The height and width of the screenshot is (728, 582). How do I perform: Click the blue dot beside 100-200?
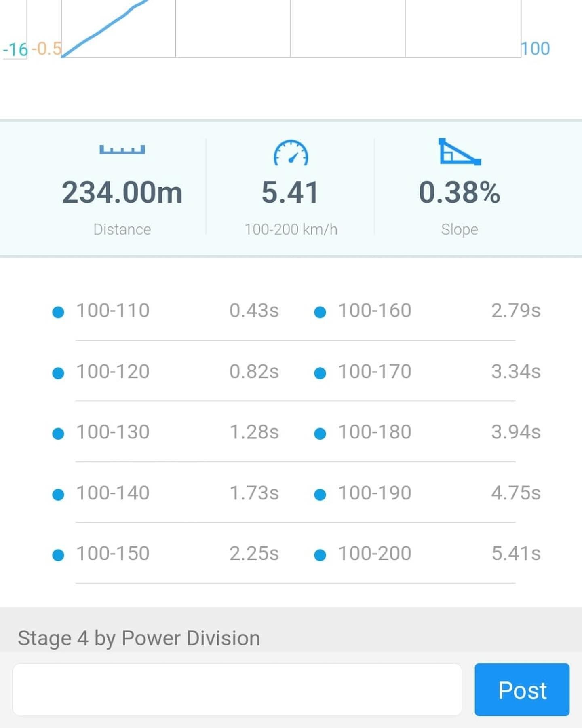[x=320, y=555]
